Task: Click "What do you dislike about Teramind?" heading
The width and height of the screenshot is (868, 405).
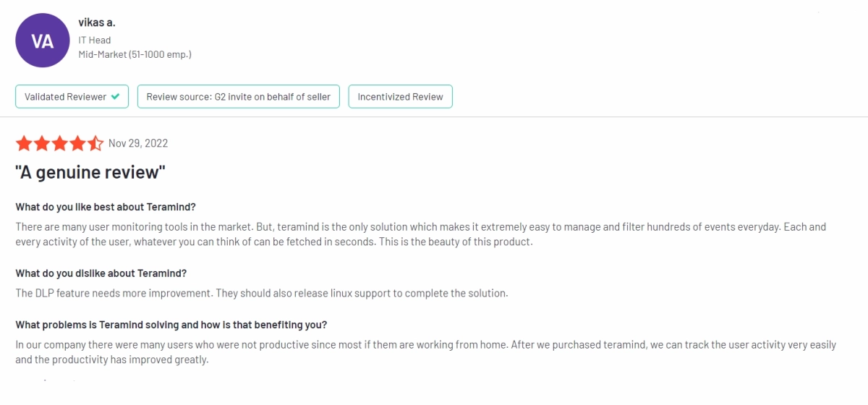Action: (101, 273)
